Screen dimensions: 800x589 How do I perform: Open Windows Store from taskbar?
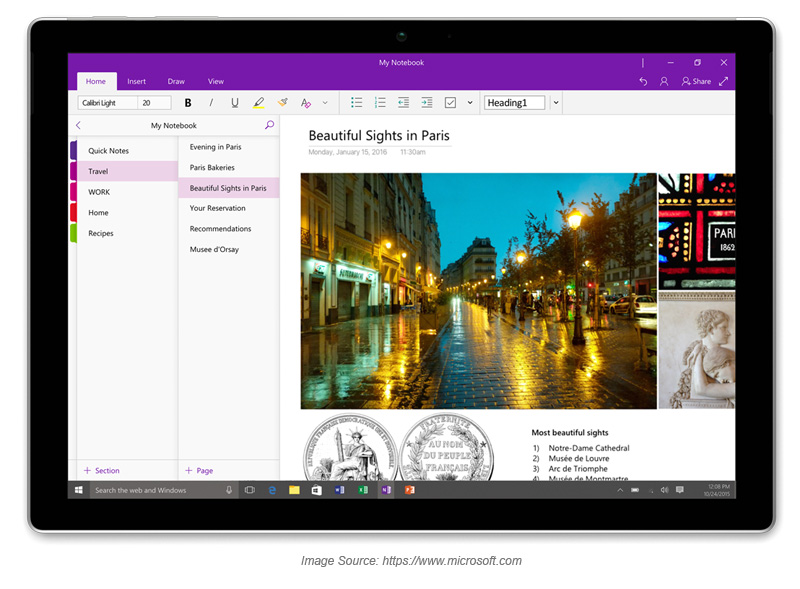point(317,490)
